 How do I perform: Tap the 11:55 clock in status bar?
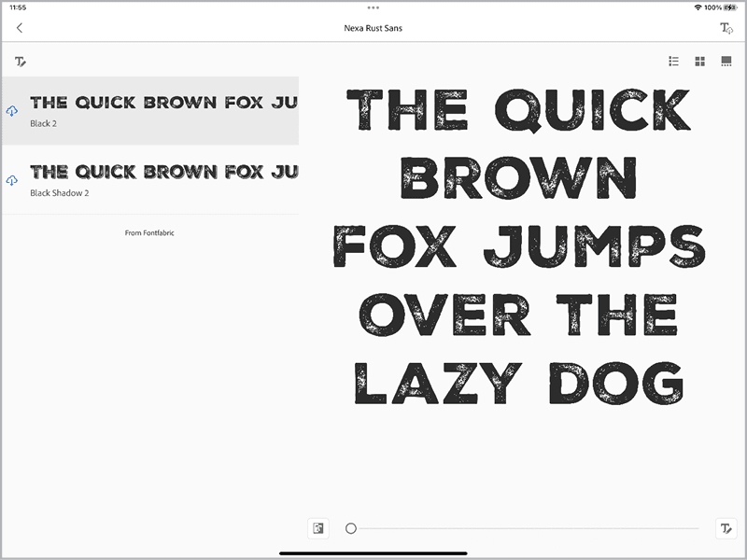point(18,7)
